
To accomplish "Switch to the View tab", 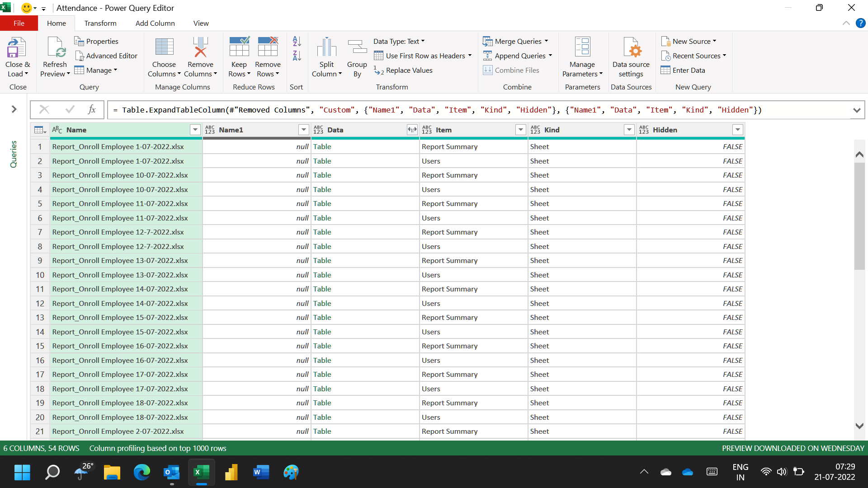I will click(201, 23).
